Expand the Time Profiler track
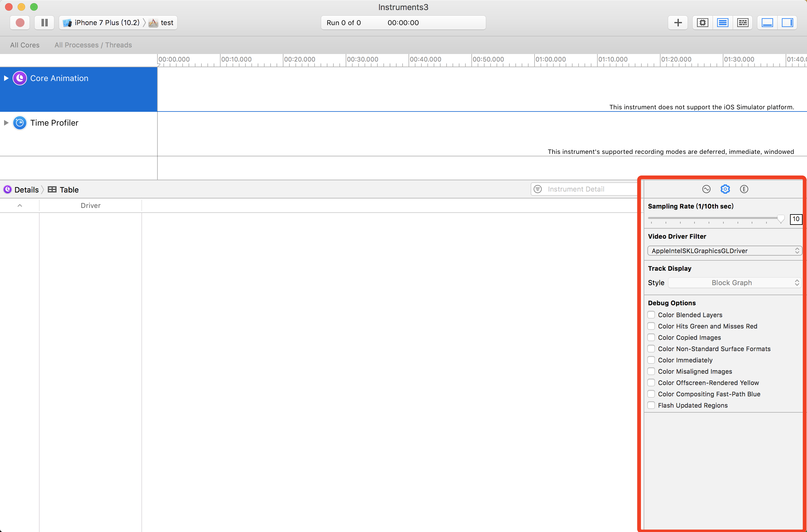Screen dimensions: 807x532 click(x=6, y=123)
